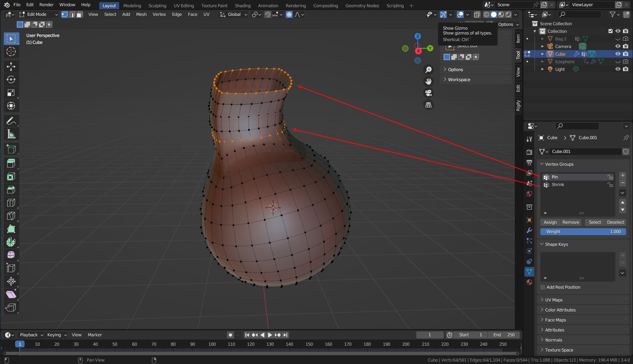Open the Modifiers properties tab
Image resolution: width=633 pixels, height=364 pixels.
tap(529, 230)
